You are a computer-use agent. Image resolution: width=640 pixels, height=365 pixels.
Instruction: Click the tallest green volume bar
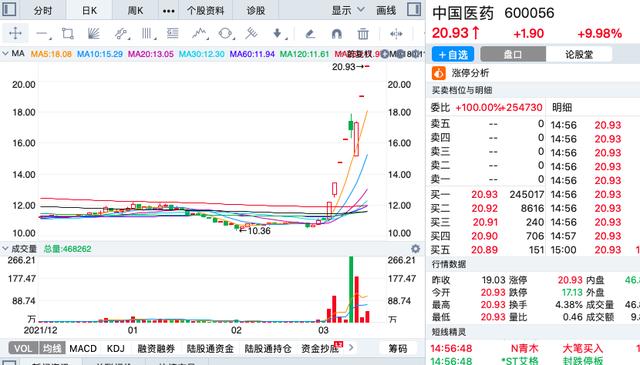(351, 289)
